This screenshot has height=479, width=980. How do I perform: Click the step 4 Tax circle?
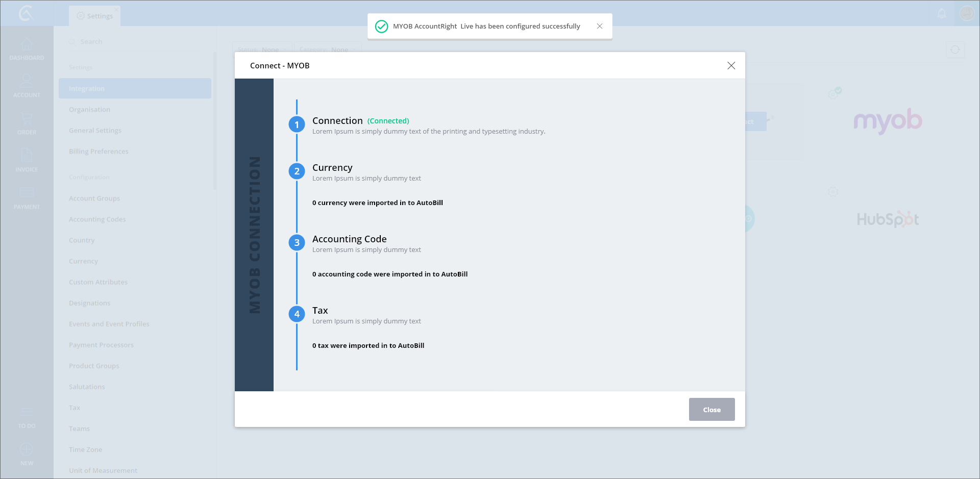[x=297, y=314]
